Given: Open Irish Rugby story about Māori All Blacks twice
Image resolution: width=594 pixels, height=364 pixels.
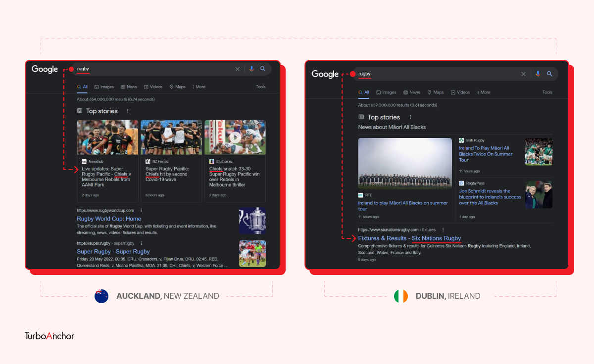Looking at the screenshot, I should tap(486, 154).
